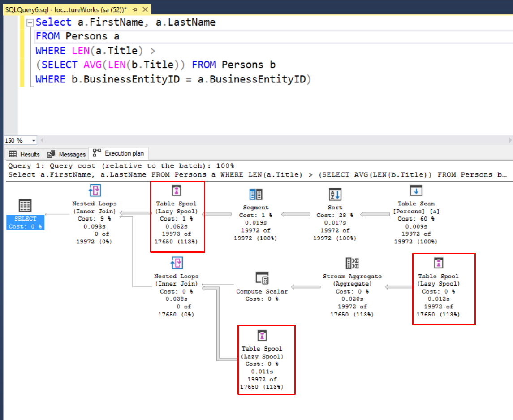513x420 pixels.
Task: Click the top Nested Loops Inner Join icon
Action: (95, 190)
